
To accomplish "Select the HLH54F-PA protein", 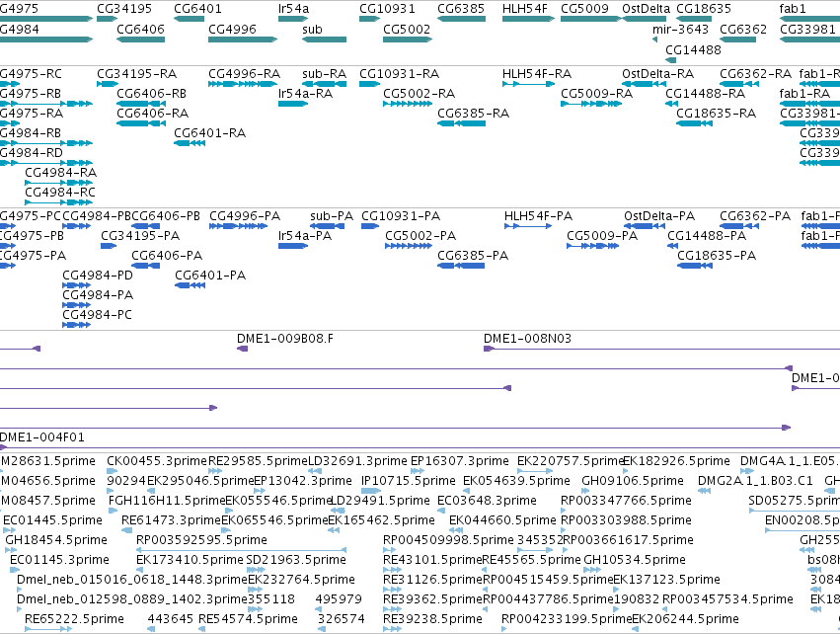I will coord(528,226).
